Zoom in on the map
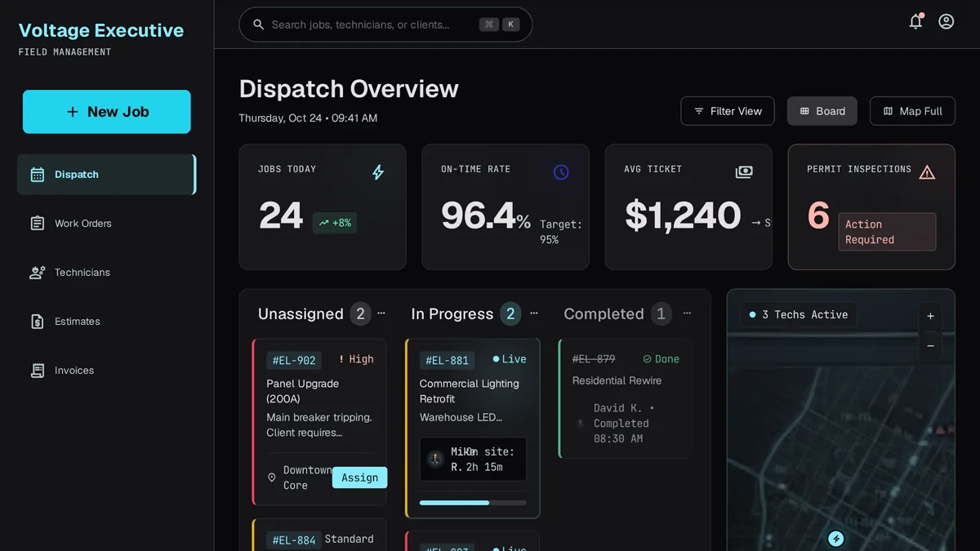Screen dimensions: 980x551 tap(930, 316)
